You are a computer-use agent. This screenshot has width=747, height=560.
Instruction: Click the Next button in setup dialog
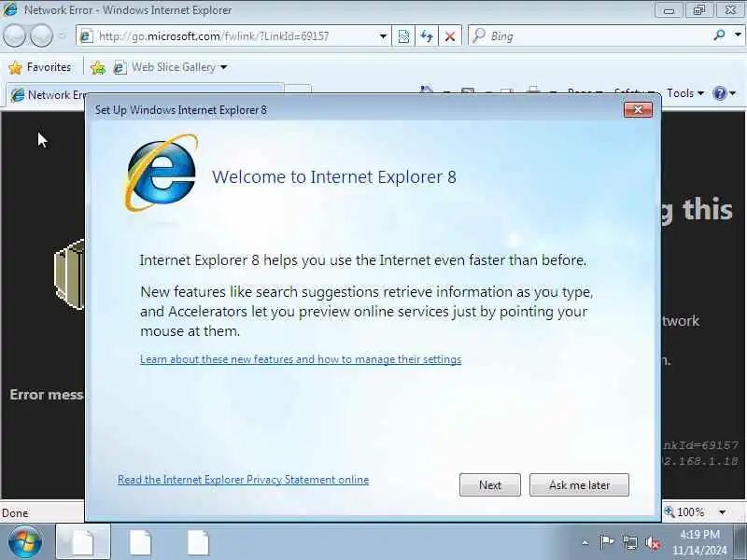489,484
